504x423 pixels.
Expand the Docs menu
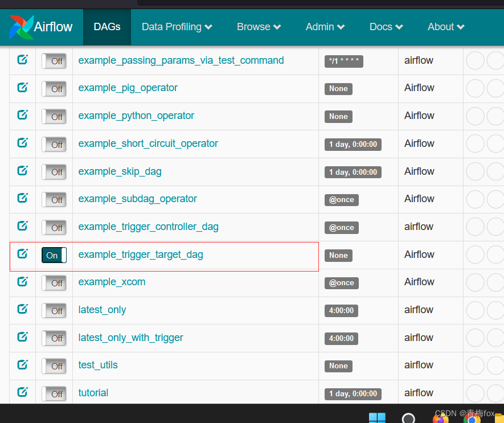pyautogui.click(x=386, y=26)
